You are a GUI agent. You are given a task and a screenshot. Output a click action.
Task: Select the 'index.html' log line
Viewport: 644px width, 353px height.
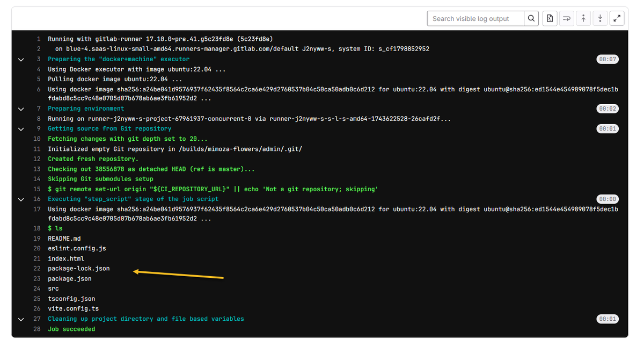click(66, 258)
